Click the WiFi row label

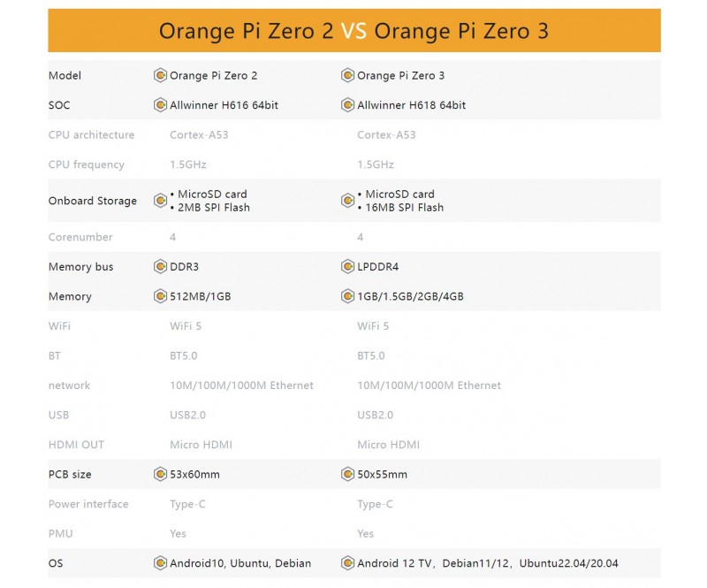click(x=59, y=325)
